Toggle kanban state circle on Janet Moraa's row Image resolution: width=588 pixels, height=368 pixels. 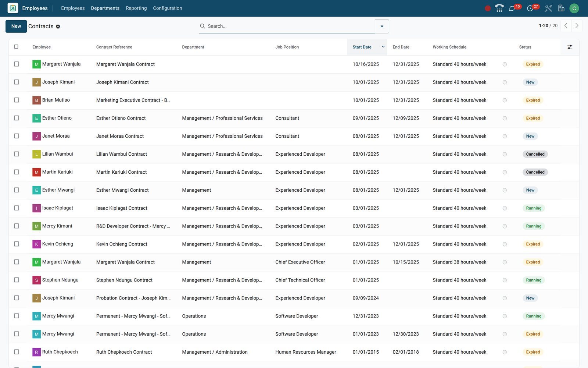point(505,136)
